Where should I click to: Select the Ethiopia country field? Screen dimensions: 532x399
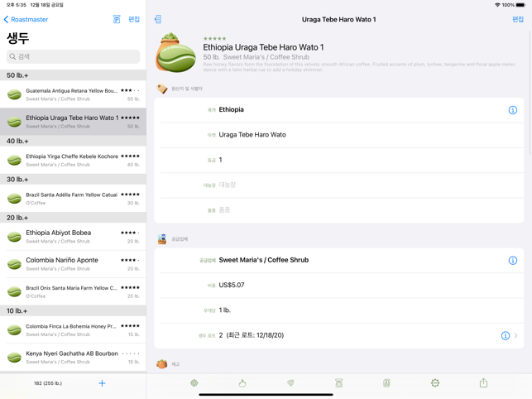(338, 110)
